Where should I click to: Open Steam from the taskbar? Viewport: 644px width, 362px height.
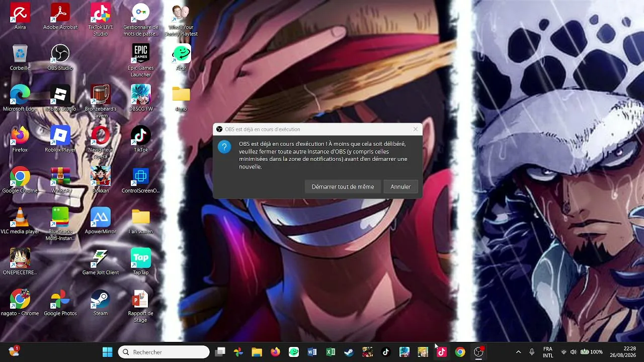coord(349,352)
